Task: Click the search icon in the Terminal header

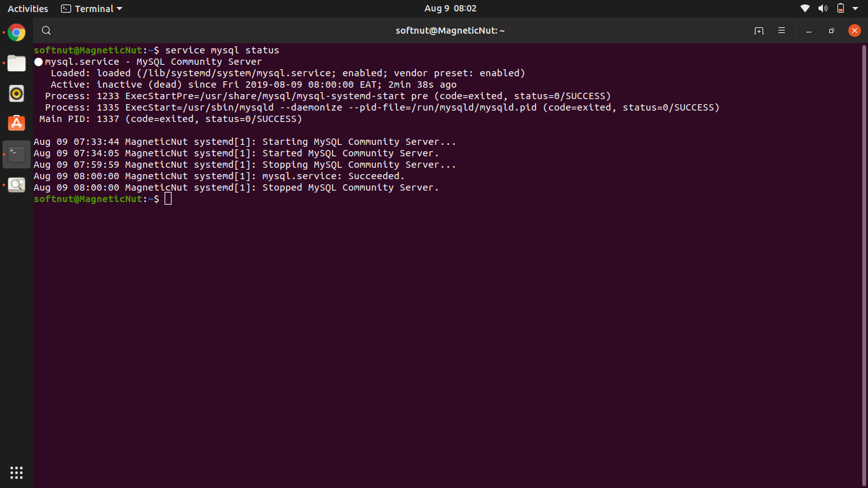Action: (46, 30)
